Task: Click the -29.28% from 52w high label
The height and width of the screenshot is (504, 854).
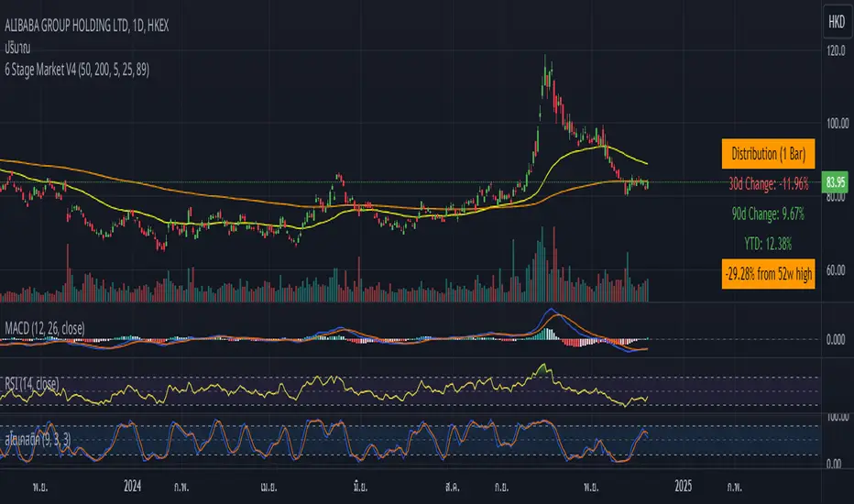Action: click(768, 273)
